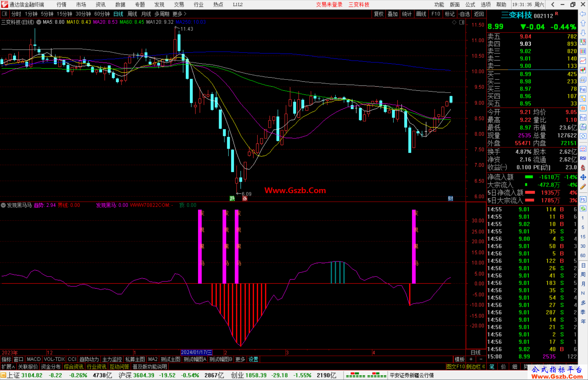Open the intraday line chart icon
588x380 pixels.
pos(583,61)
